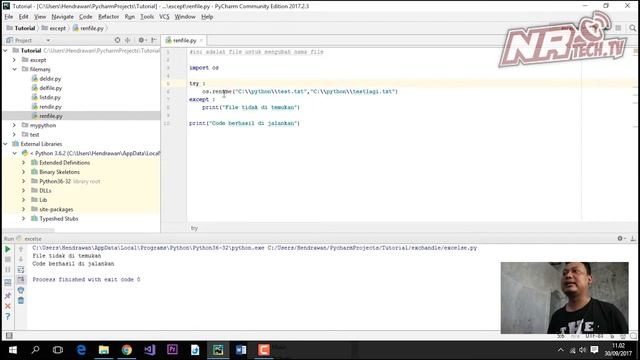Expand the DLLs node
The height and width of the screenshot is (360, 640).
tap(24, 191)
